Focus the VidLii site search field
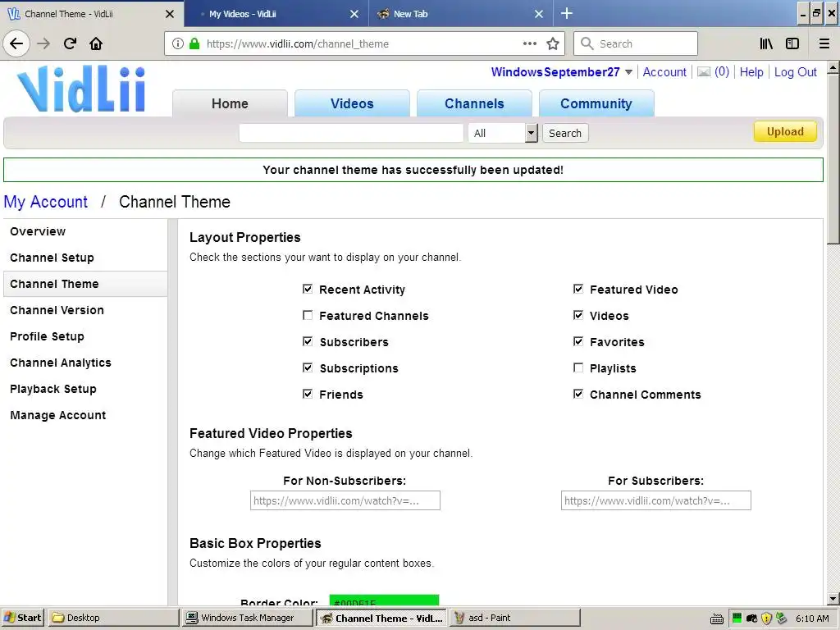Screen dimensions: 840x630 tap(351, 133)
